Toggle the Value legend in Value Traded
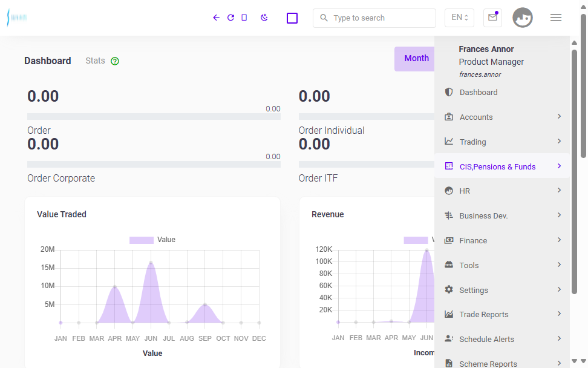This screenshot has width=588, height=368. (152, 240)
